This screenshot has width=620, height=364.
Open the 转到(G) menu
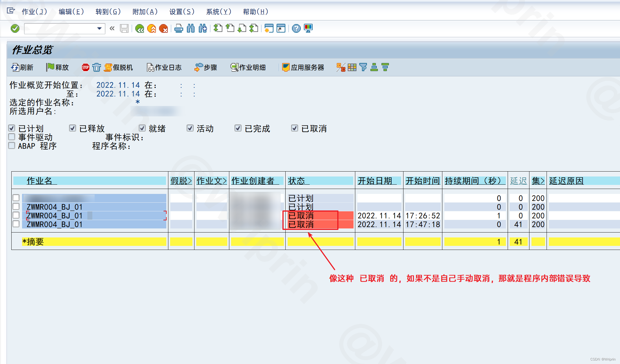[x=108, y=12]
